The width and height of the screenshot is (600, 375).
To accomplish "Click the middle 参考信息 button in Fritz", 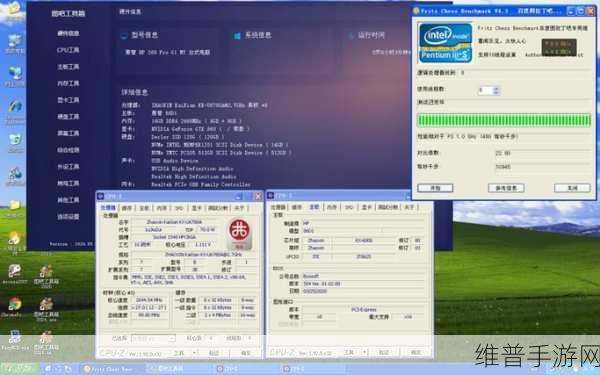I will [x=506, y=188].
